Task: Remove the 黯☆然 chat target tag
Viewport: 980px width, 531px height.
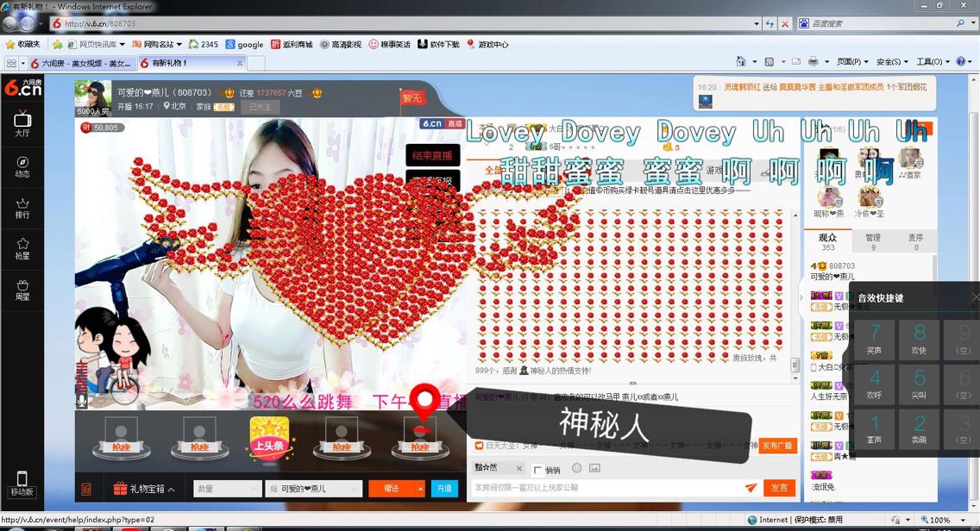Action: point(518,468)
